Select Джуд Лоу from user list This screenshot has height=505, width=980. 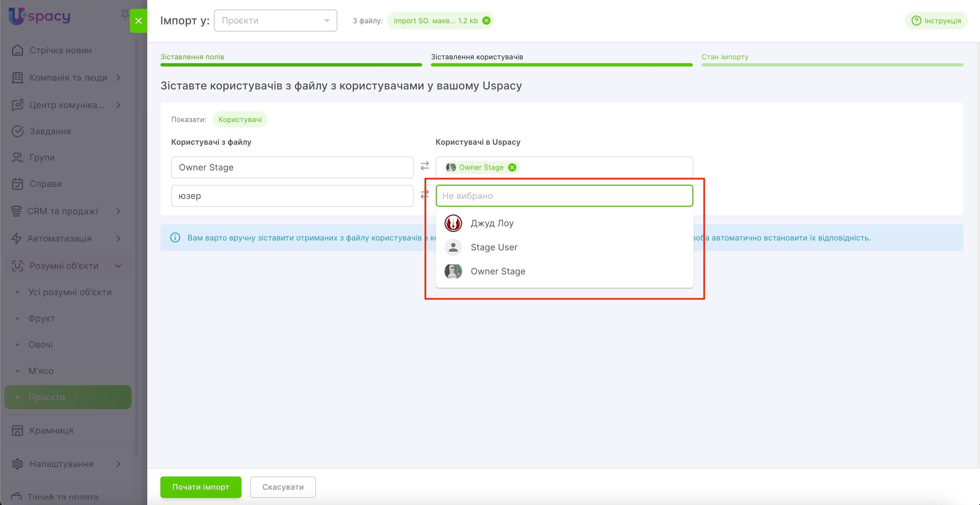pos(492,223)
